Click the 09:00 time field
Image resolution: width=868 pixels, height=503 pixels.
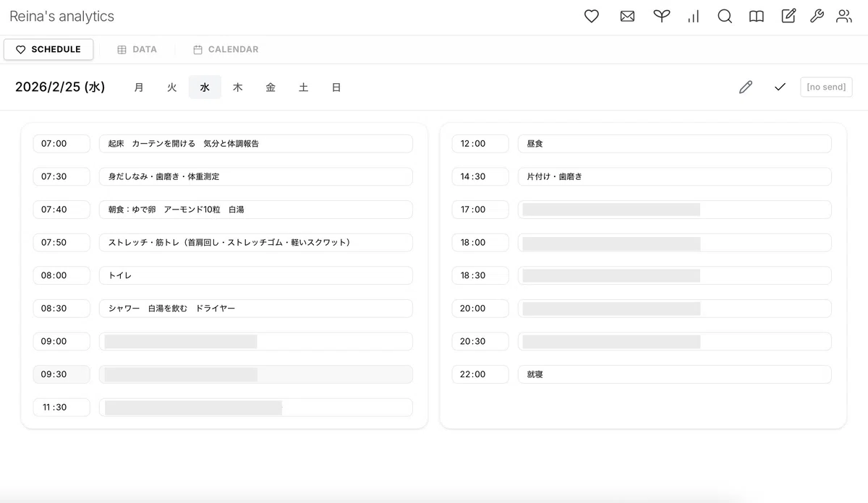(61, 341)
